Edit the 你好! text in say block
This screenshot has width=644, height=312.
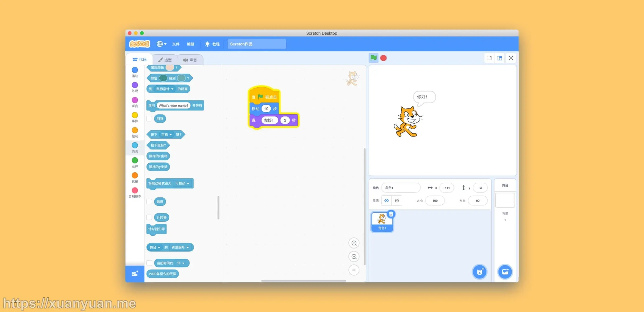[x=269, y=120]
